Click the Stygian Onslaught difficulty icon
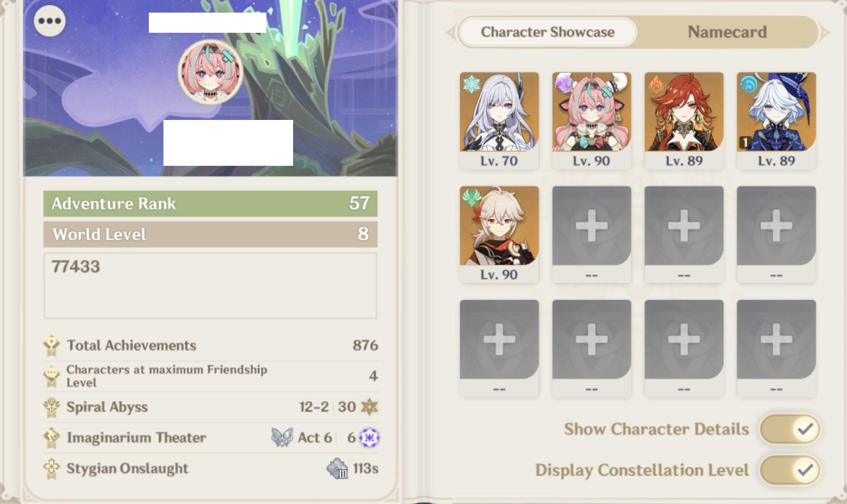The image size is (847, 504). pos(337,468)
